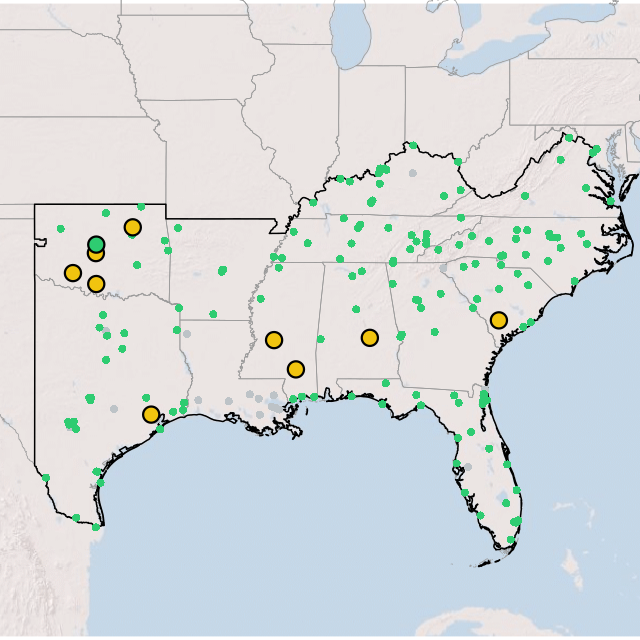Click the yellow marker in south-central Oklahoma
The height and width of the screenshot is (640, 640).
(x=96, y=284)
